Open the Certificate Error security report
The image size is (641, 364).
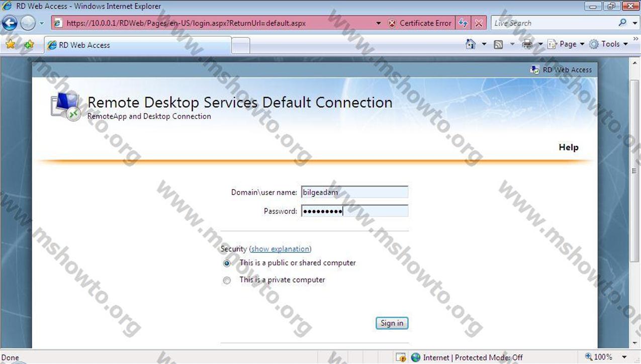click(x=420, y=23)
